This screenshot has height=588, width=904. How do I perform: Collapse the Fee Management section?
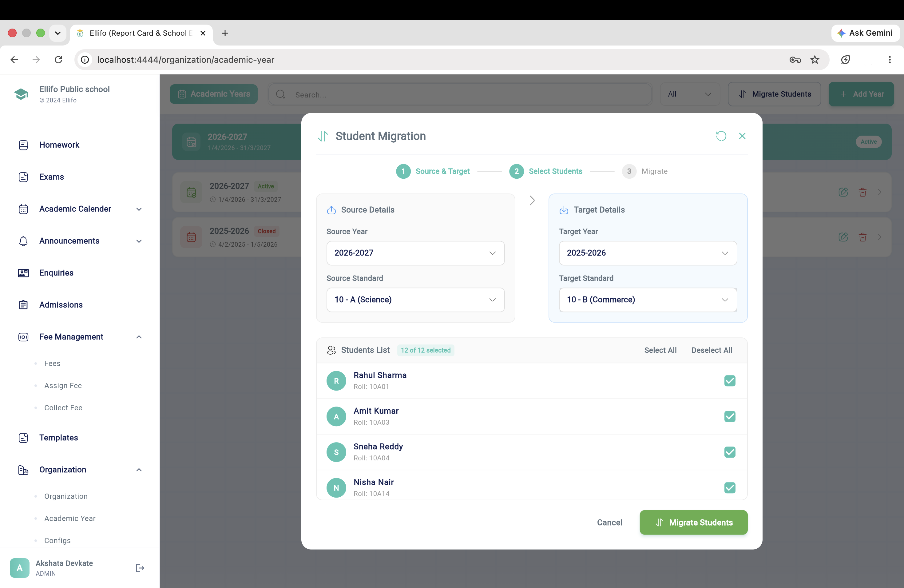pyautogui.click(x=139, y=337)
